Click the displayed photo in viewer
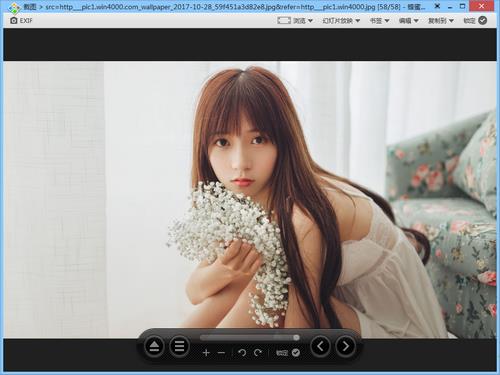 coord(250,200)
